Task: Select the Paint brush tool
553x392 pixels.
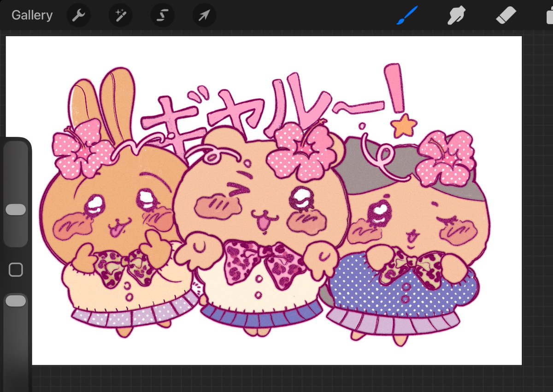Action: 407,16
